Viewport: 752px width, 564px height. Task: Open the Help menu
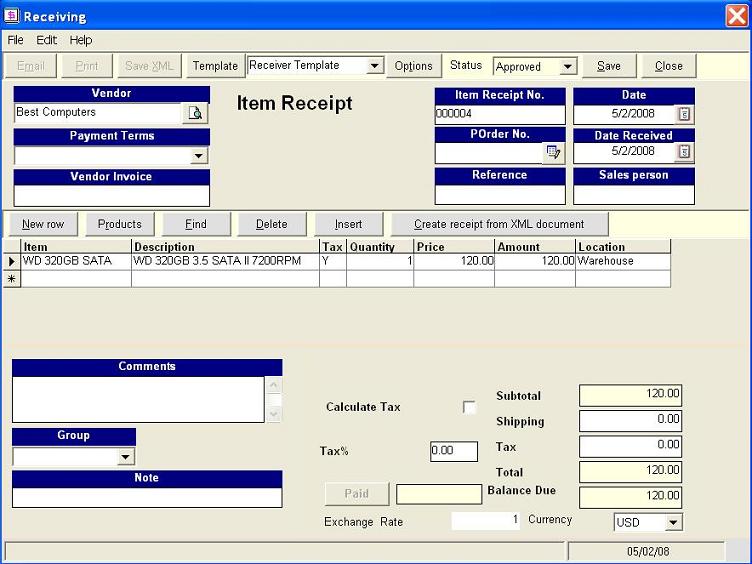[81, 40]
